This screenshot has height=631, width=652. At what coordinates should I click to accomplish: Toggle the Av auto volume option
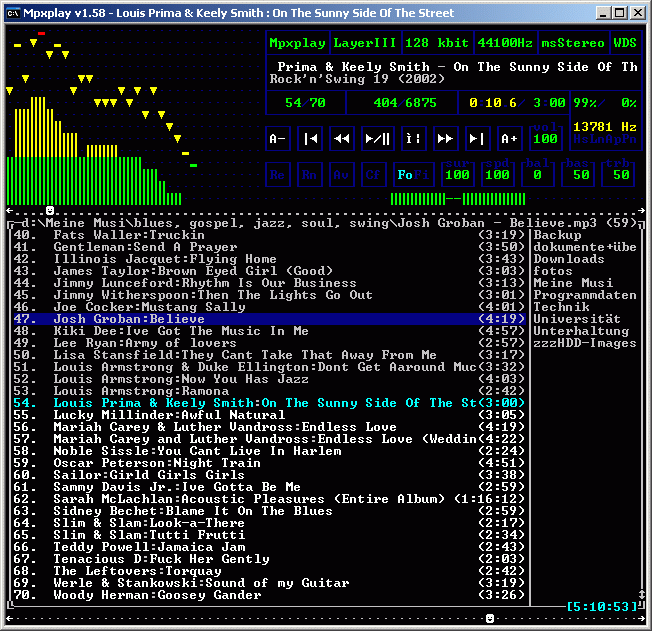[342, 175]
